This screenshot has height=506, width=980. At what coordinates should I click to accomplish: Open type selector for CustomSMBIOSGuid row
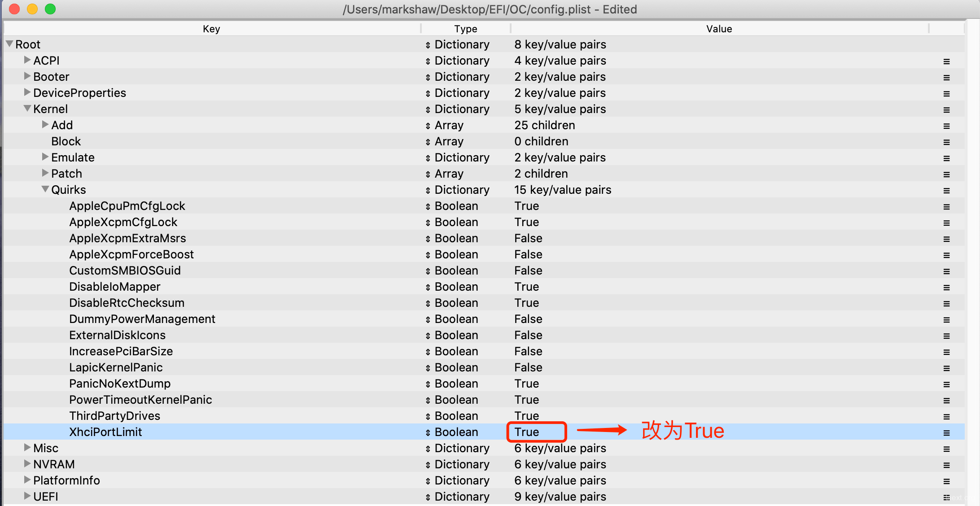(x=428, y=271)
